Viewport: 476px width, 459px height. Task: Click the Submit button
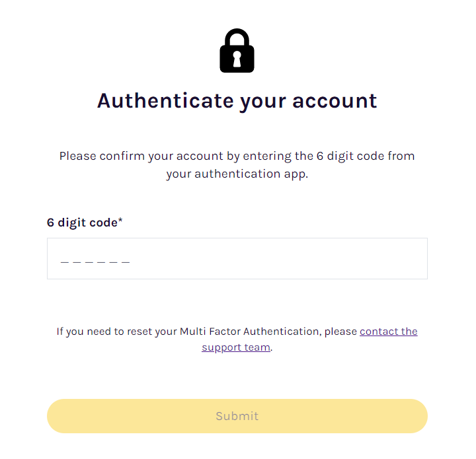click(237, 416)
